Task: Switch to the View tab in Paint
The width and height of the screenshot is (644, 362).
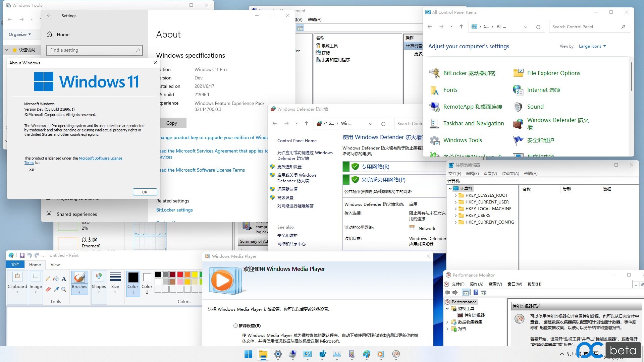Action: pyautogui.click(x=55, y=264)
